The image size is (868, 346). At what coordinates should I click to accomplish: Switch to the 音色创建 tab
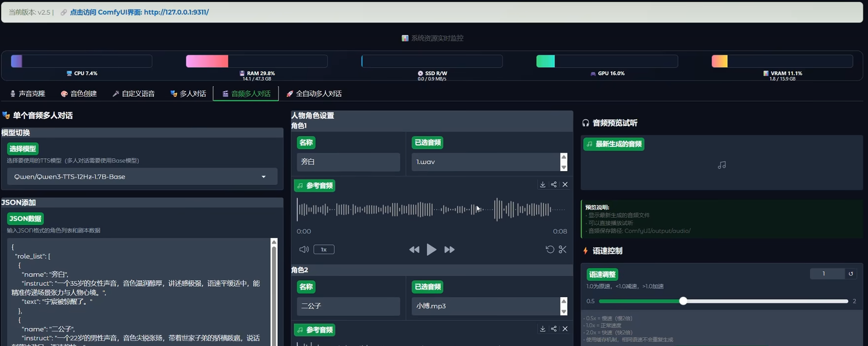coord(79,93)
